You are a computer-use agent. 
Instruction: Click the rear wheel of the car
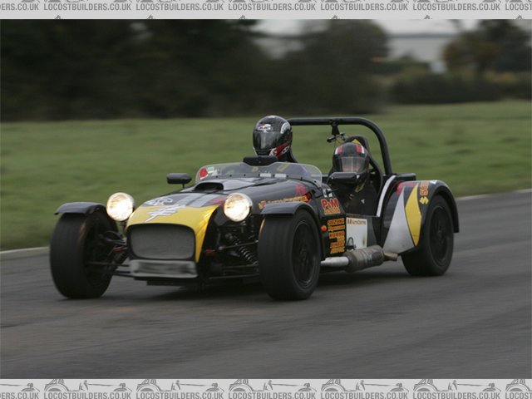429,237
